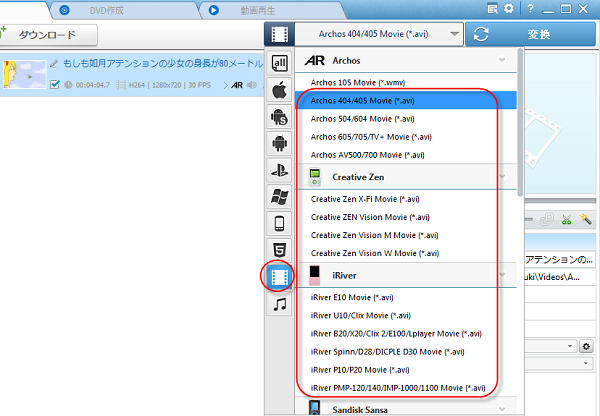This screenshot has width=600, height=416.
Task: Click the edit pencil icon next to video title
Action: (x=54, y=64)
